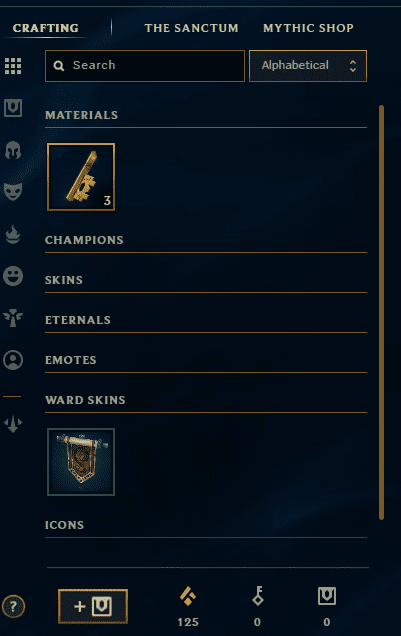
Task: Filter loot by skins mask icon
Action: 13,192
